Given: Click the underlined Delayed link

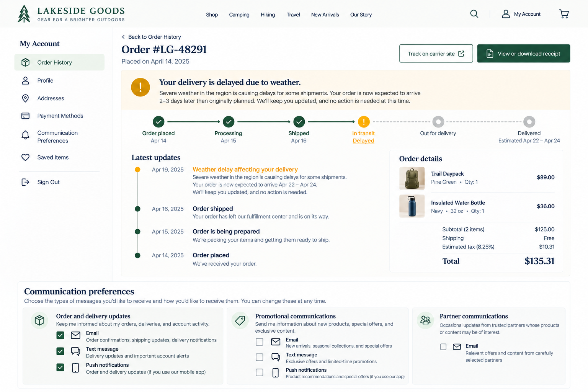Looking at the screenshot, I should [364, 141].
